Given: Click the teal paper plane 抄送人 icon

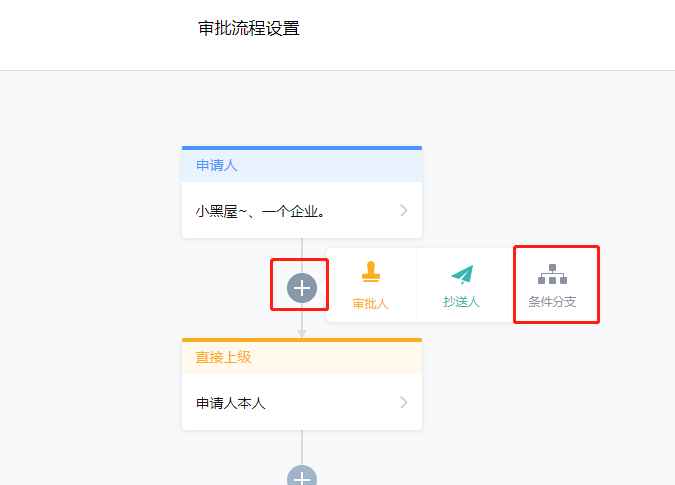Looking at the screenshot, I should (462, 275).
